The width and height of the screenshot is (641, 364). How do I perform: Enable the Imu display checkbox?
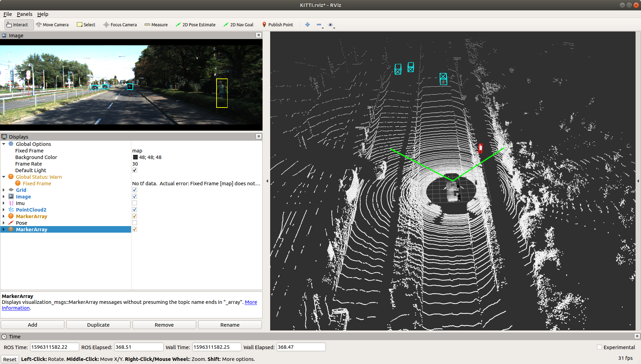[134, 203]
